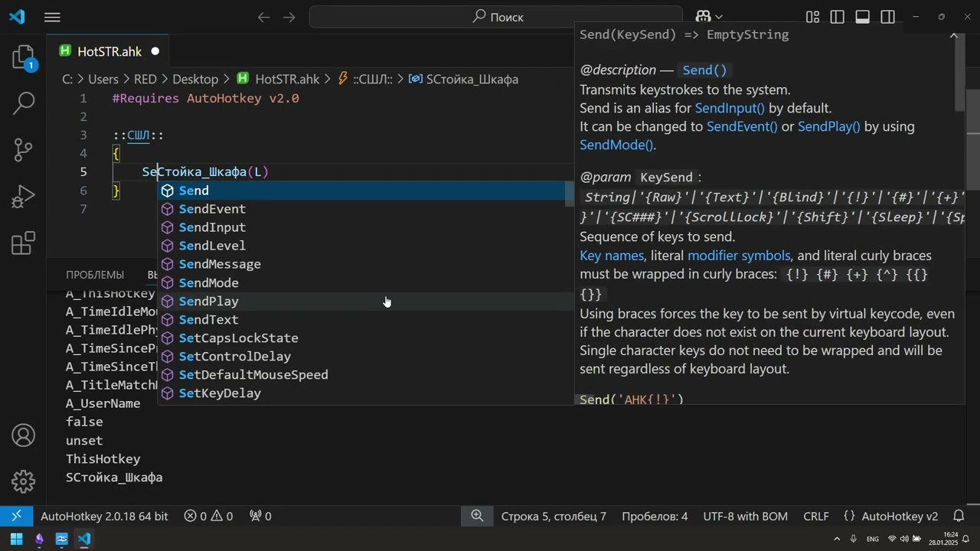Screen dimensions: 980x551
Task: Open the Run and Debug view
Action: [x=24, y=197]
